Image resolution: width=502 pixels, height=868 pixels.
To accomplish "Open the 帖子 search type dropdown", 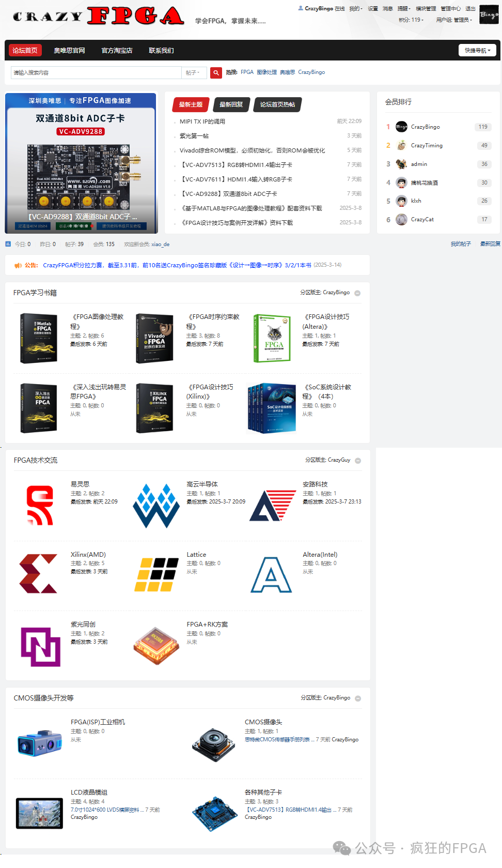I will click(x=194, y=73).
